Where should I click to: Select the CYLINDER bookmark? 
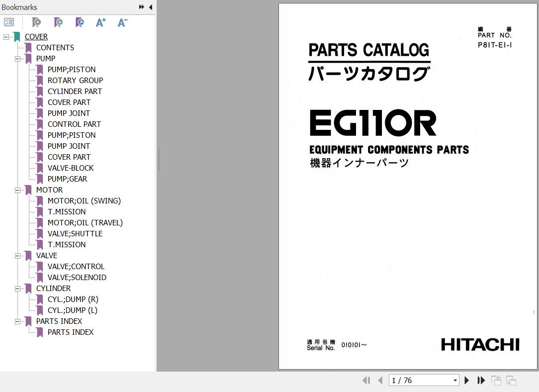53,289
